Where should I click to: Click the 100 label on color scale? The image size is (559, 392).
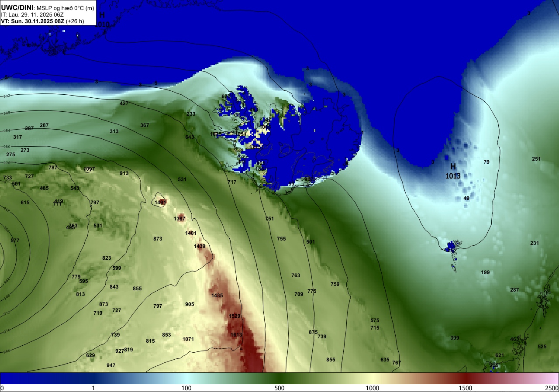(x=186, y=388)
